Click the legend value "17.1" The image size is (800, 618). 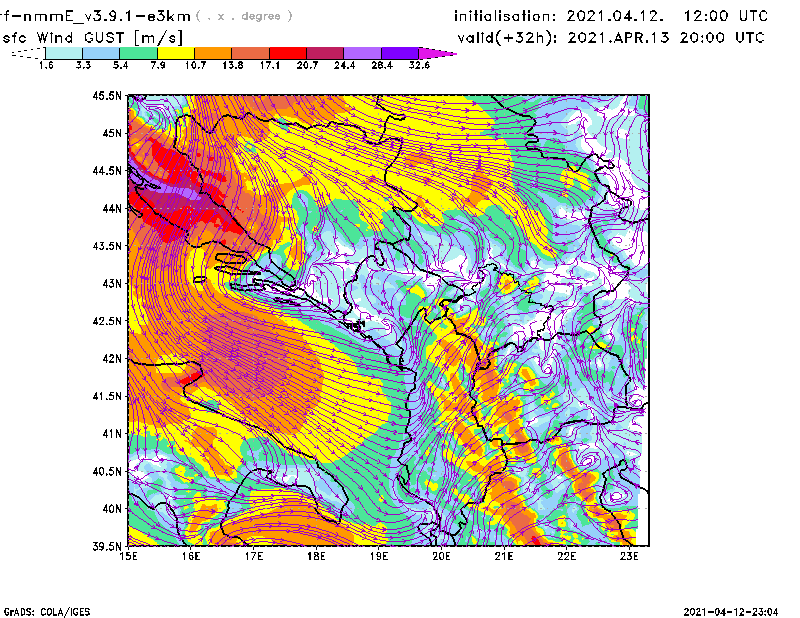[x=270, y=65]
